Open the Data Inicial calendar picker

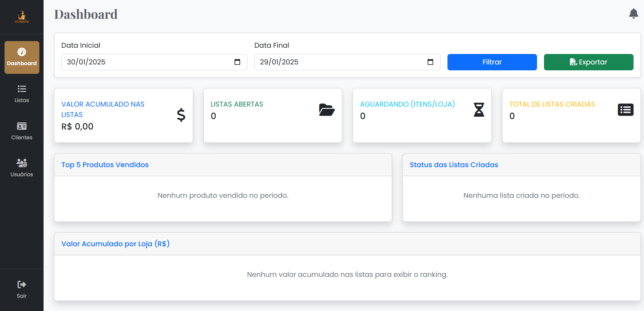237,62
